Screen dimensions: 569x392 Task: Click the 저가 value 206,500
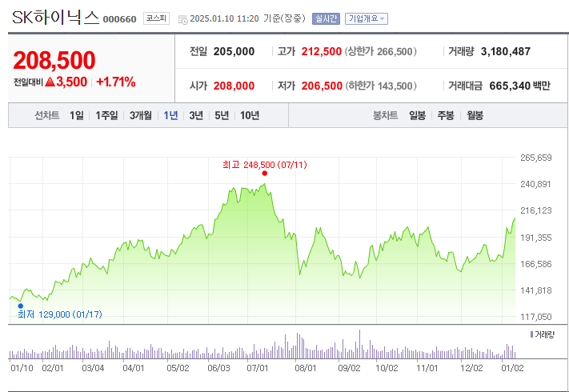click(x=322, y=86)
